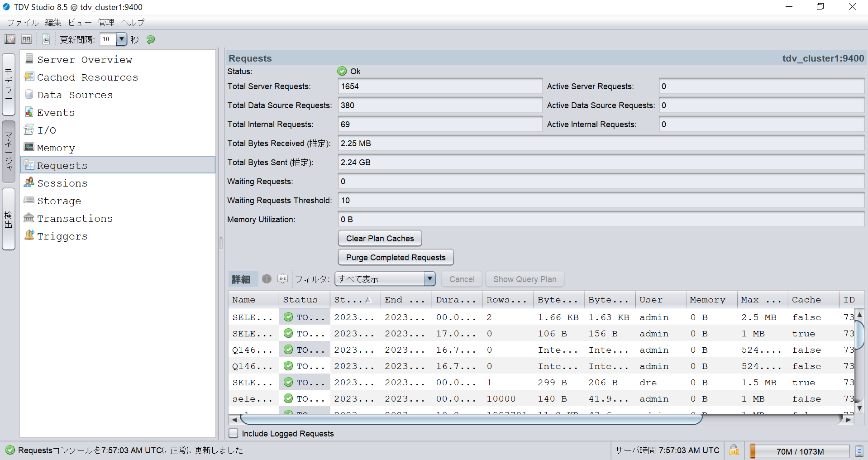
Task: Open the ヘルプ menu
Action: tap(133, 22)
